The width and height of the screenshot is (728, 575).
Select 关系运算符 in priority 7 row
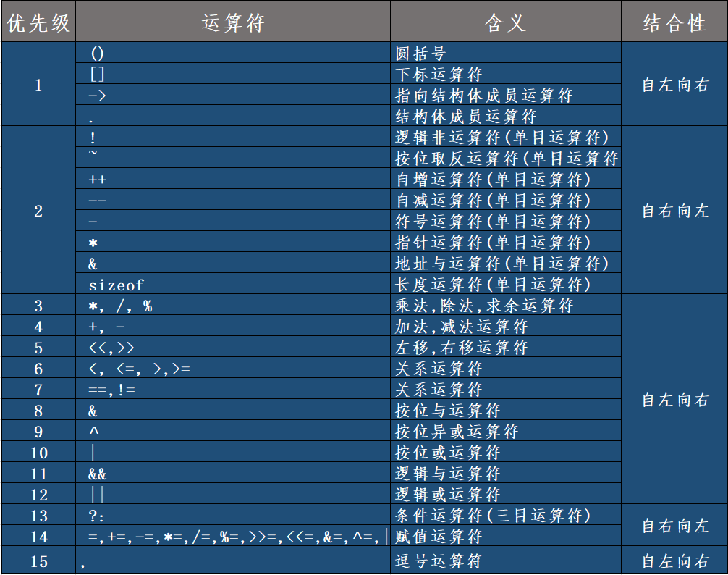click(x=506, y=388)
